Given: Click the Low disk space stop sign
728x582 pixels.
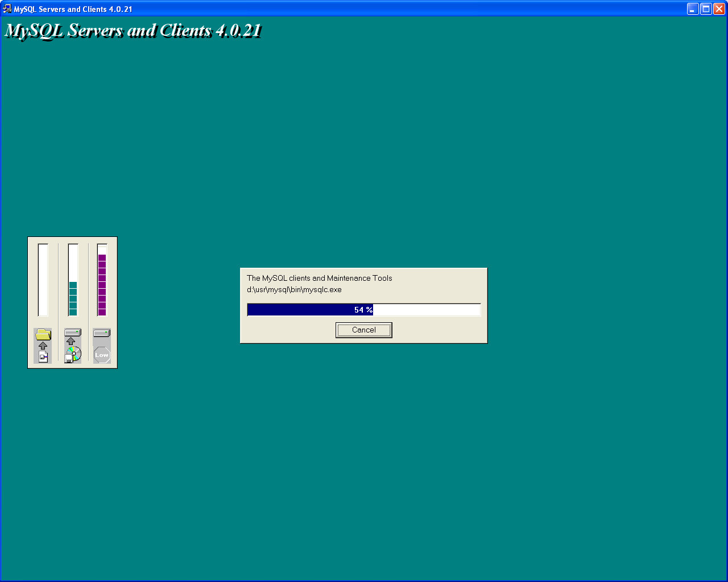Looking at the screenshot, I should point(102,355).
